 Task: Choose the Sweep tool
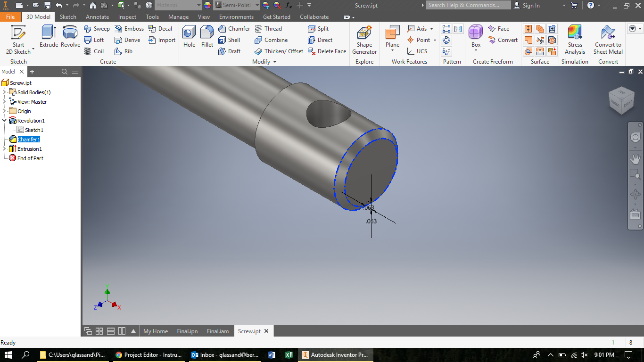coord(97,29)
